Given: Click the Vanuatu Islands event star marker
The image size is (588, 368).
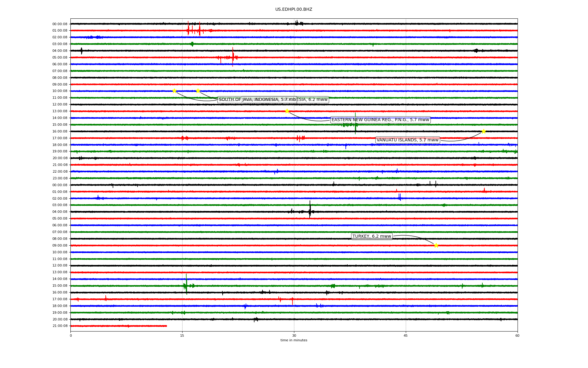Looking at the screenshot, I should click(x=484, y=132).
